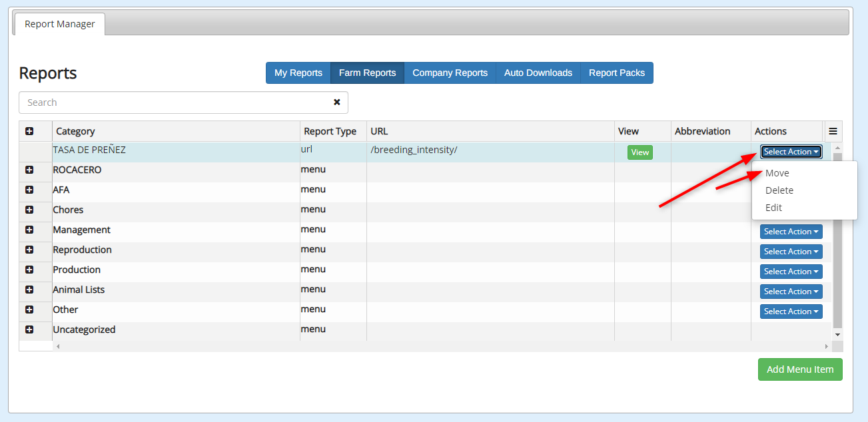Viewport: 868px width, 422px height.
Task: Expand the Chores category row
Action: (29, 210)
